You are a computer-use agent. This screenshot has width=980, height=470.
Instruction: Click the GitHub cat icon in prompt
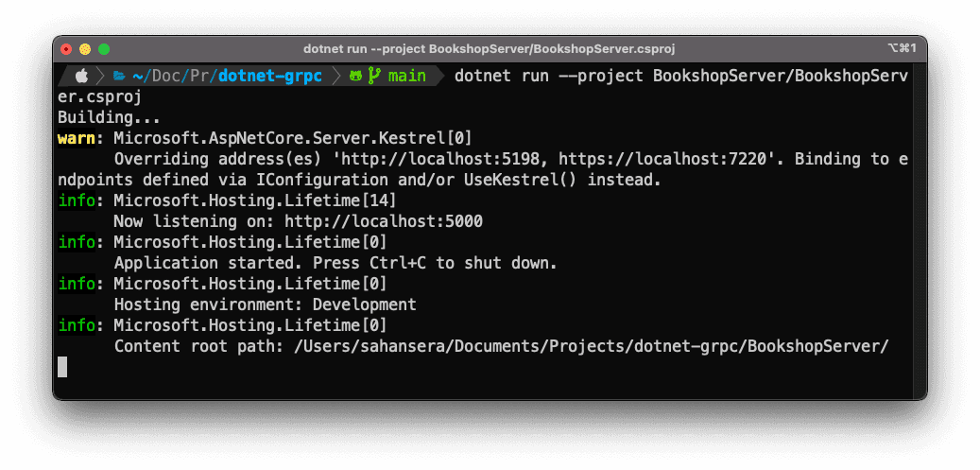[356, 77]
